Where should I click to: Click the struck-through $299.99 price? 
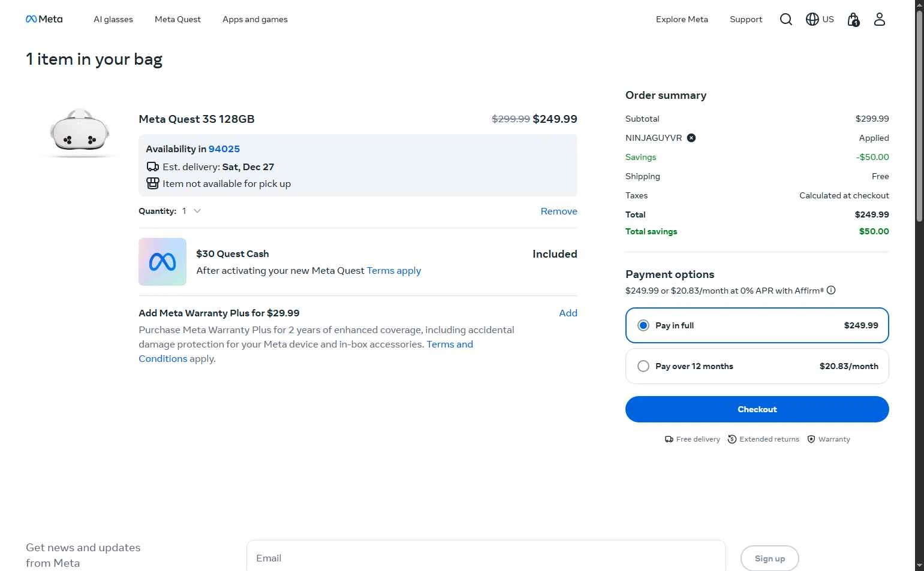point(511,119)
